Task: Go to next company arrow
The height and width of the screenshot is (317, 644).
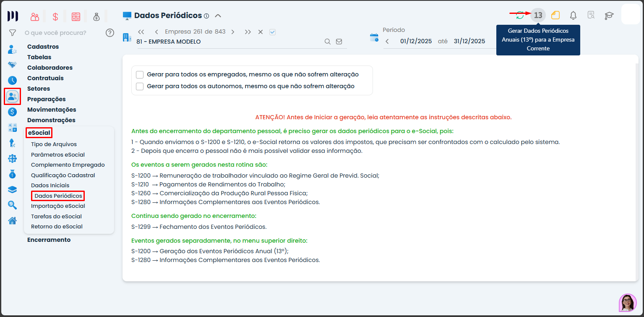Action: coord(233,32)
